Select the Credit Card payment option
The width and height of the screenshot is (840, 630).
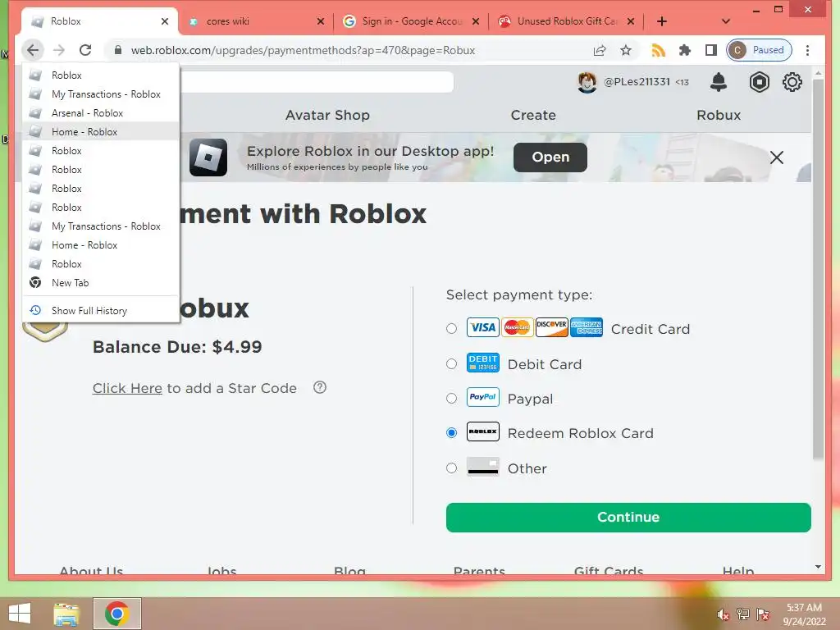(x=452, y=328)
